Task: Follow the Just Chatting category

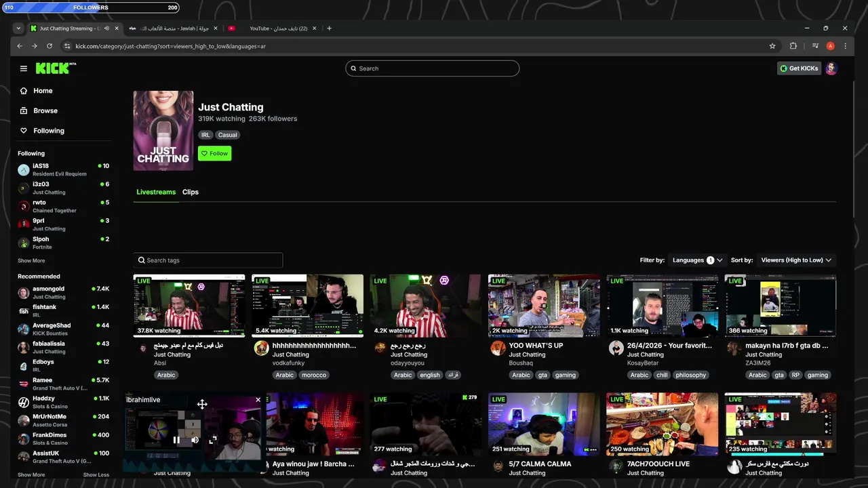Action: [214, 153]
